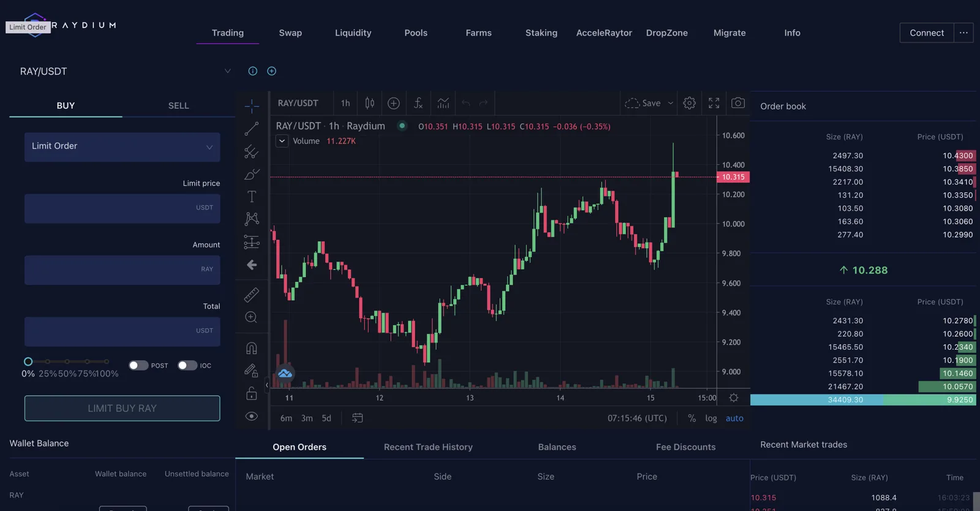
Task: Select the brush drawing tool
Action: tap(251, 174)
